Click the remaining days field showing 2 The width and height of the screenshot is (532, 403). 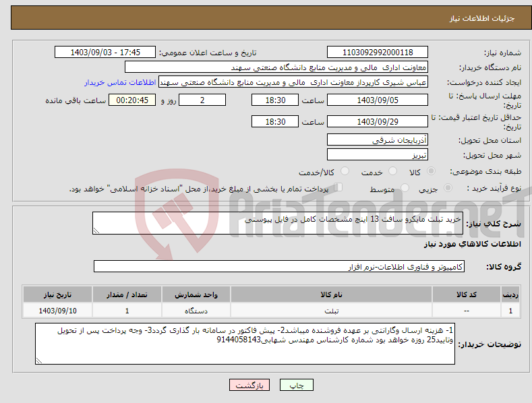tap(202, 100)
